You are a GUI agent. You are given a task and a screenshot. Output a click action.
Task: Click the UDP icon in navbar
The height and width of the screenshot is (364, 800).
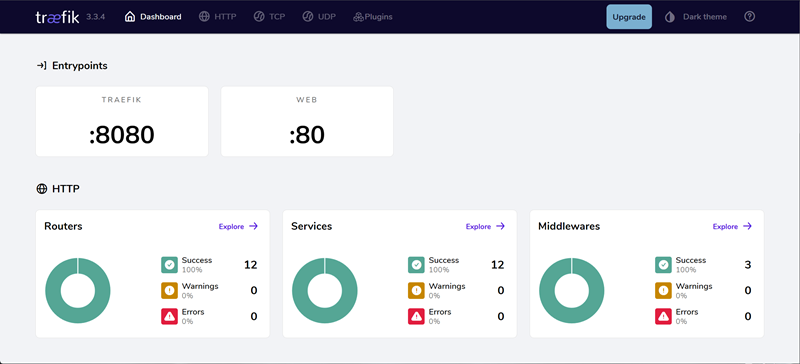pyautogui.click(x=307, y=17)
